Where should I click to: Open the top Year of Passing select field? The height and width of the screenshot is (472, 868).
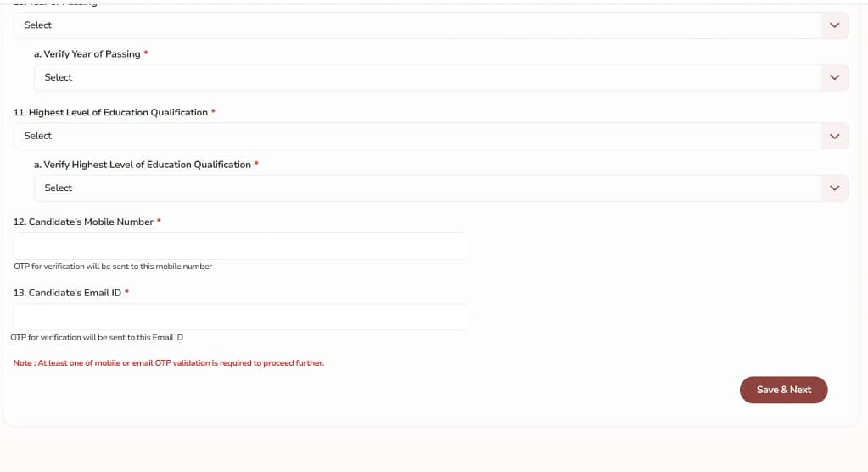(x=416, y=25)
